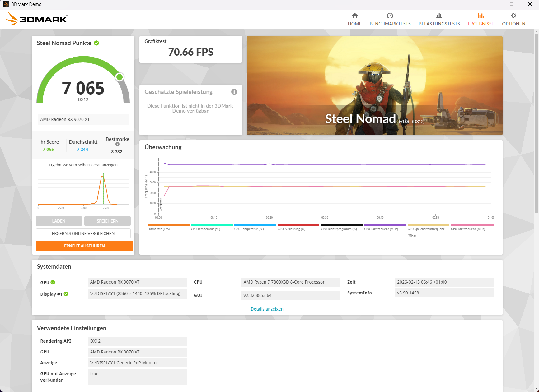Viewport: 539px width, 392px height.
Task: Click the 7 065 gauge score
Action: (83, 88)
